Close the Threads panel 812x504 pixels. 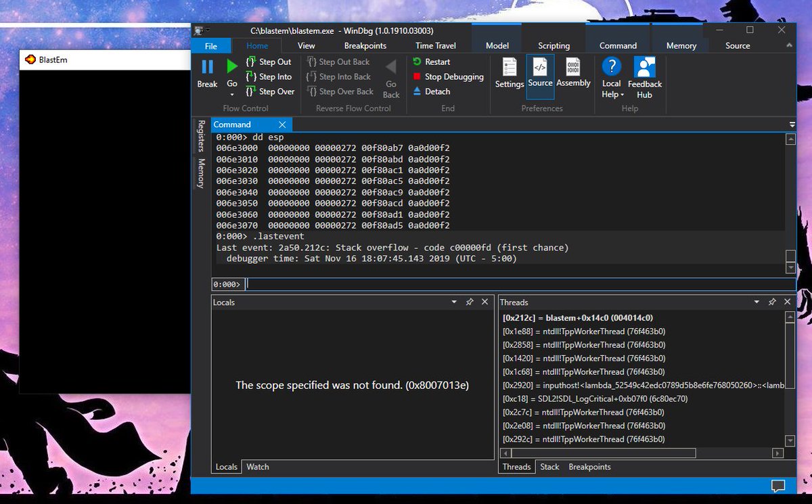coord(787,302)
